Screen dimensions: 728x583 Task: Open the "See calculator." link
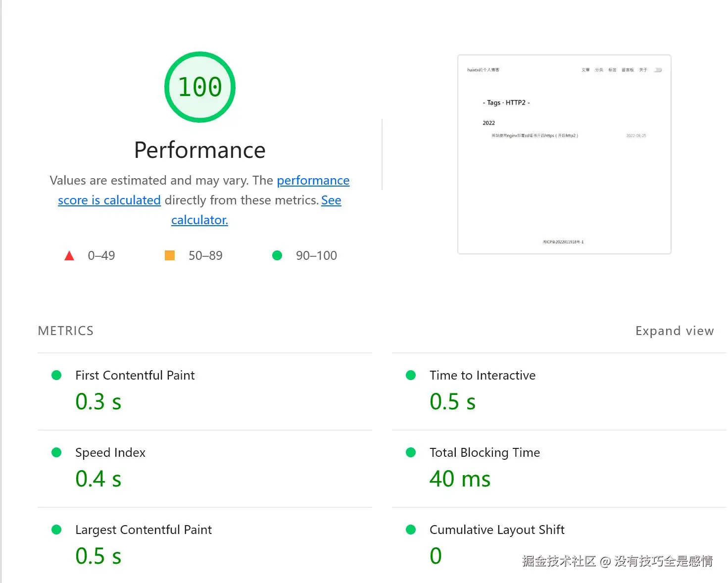click(x=199, y=220)
